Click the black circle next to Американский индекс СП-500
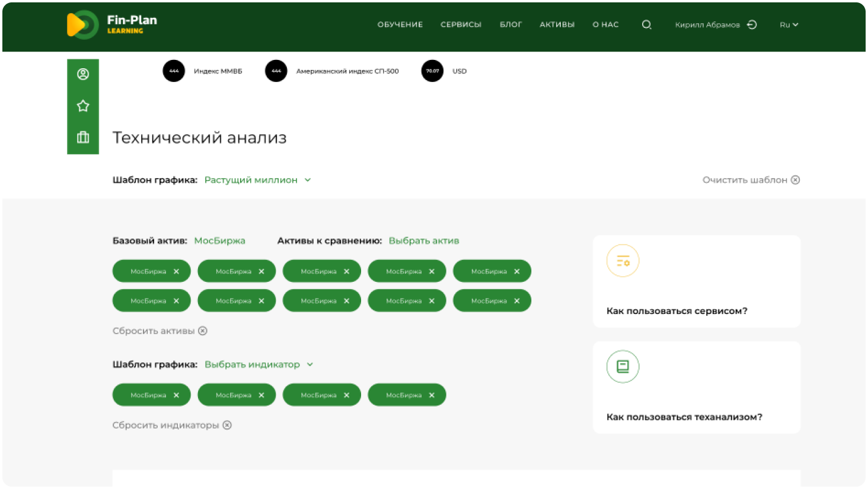 (276, 71)
